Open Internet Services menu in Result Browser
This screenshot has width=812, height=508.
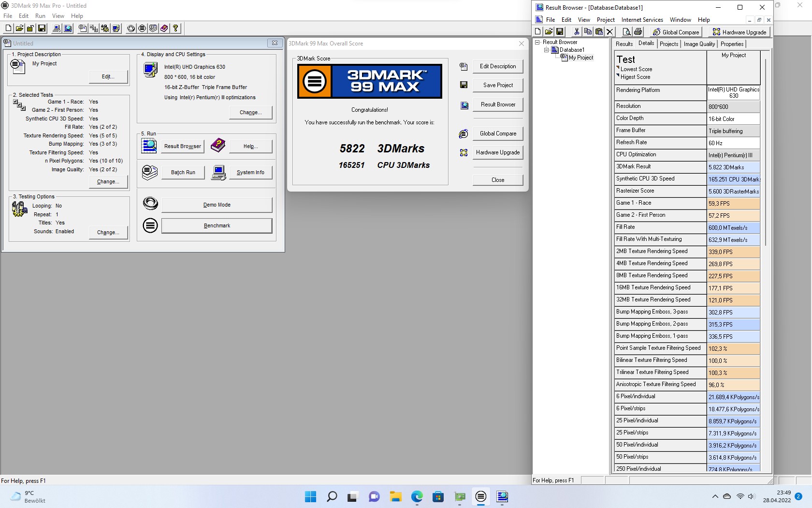[x=642, y=20]
